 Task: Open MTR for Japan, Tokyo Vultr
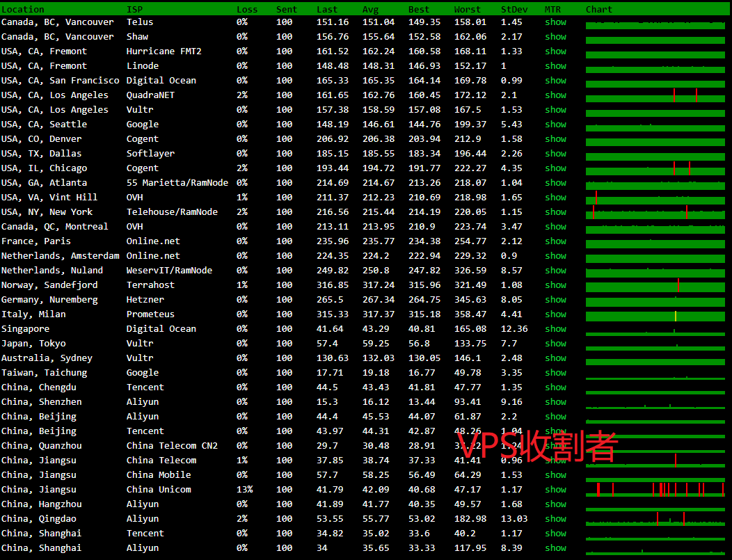(555, 344)
